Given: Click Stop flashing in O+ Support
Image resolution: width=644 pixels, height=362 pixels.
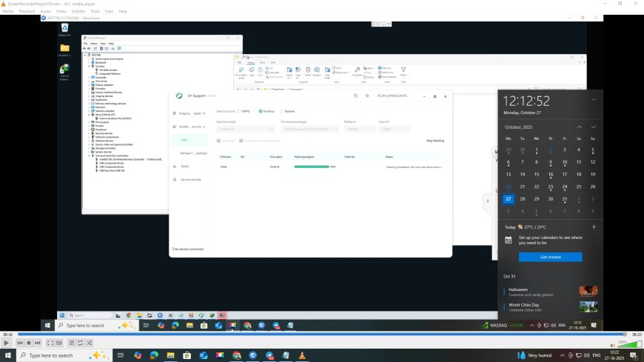Looking at the screenshot, I should [x=435, y=141].
